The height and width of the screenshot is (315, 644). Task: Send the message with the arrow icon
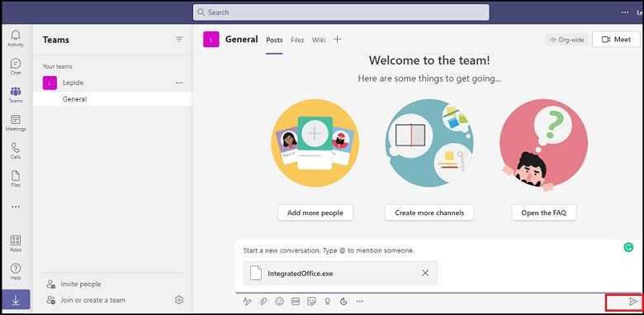pyautogui.click(x=633, y=302)
